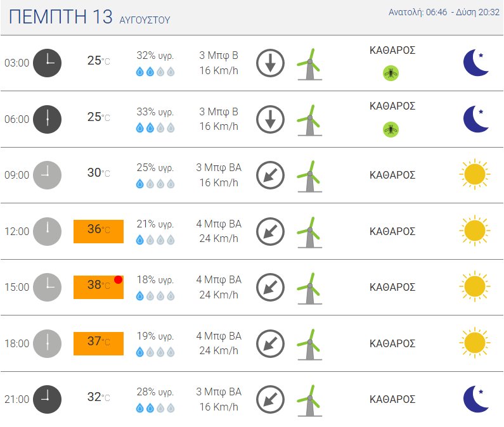This screenshot has width=504, height=427.
Task: Click the orange 38°C temperature box
Action: click(98, 287)
